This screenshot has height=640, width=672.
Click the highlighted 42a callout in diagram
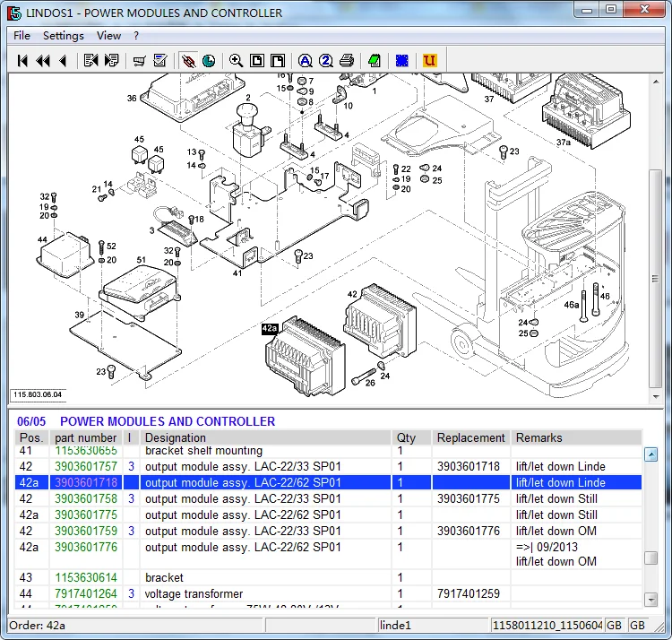pyautogui.click(x=270, y=329)
